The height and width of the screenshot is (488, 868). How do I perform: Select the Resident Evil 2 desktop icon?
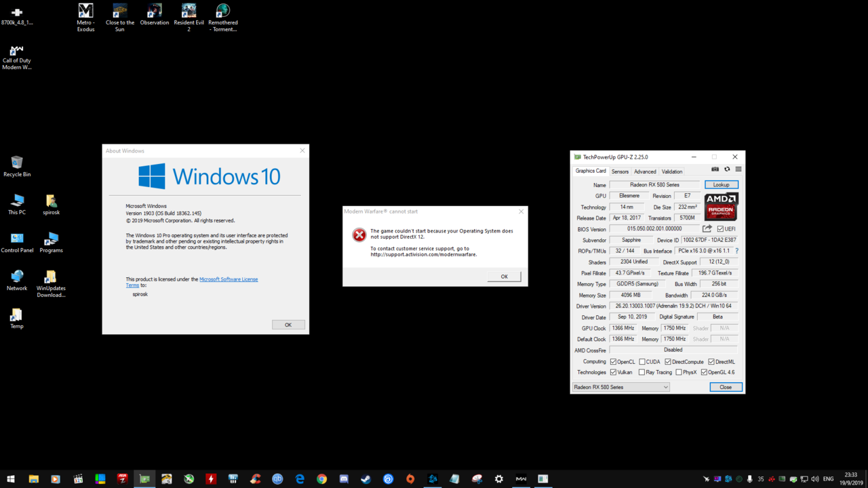[x=189, y=18]
